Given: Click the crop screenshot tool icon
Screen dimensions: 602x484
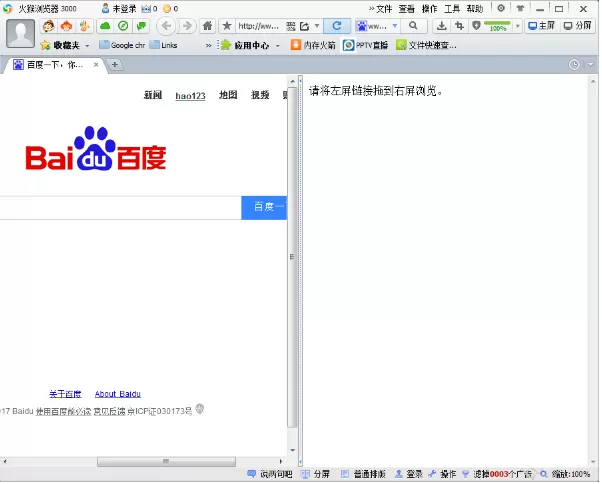Looking at the screenshot, I should point(459,26).
